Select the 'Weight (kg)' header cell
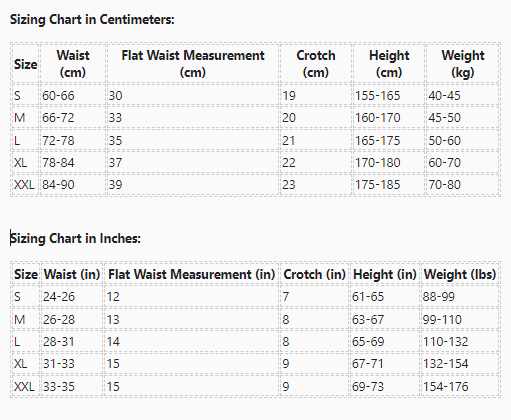Screen dimensions: 511x420 [x=463, y=63]
